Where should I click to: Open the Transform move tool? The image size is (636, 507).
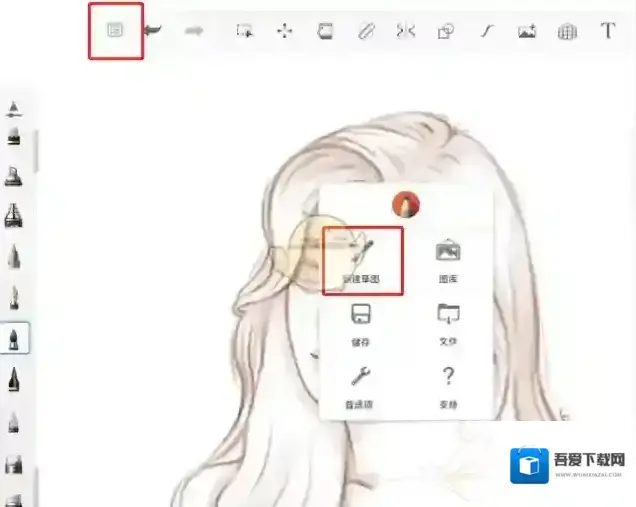click(x=285, y=31)
